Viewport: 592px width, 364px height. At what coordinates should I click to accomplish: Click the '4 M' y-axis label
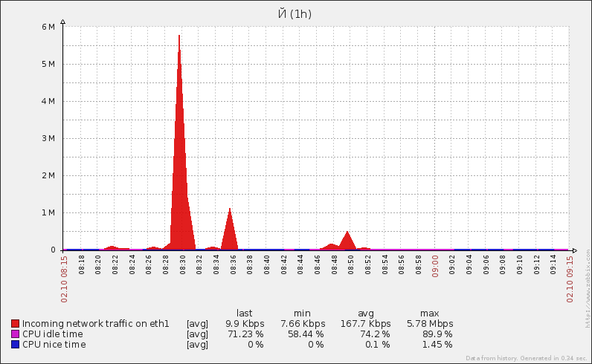tap(48, 101)
